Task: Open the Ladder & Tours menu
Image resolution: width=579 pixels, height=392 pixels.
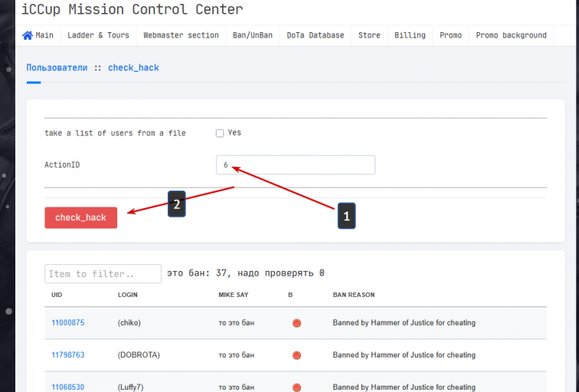Action: 98,35
